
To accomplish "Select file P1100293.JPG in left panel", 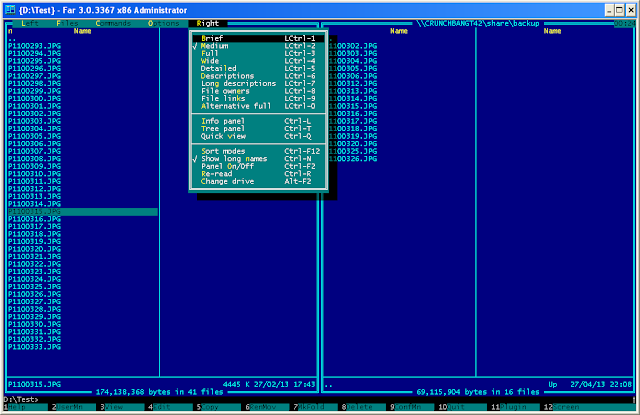I will (34, 46).
